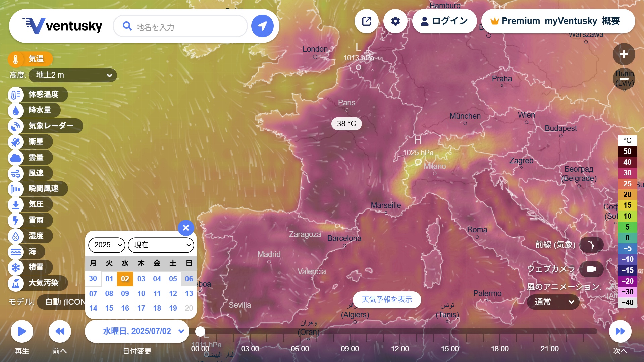Click the Roma city label
Screen dimensions: 644x362
477,230
